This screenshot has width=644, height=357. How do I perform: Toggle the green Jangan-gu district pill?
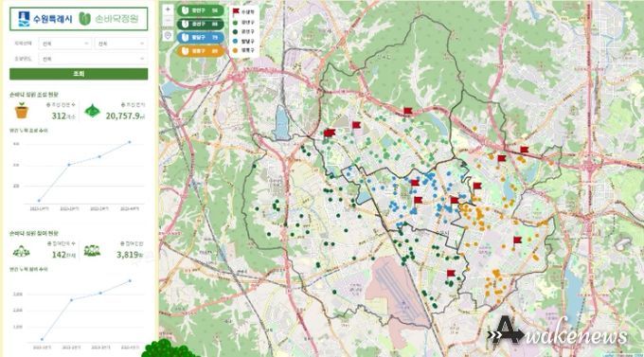pos(201,10)
